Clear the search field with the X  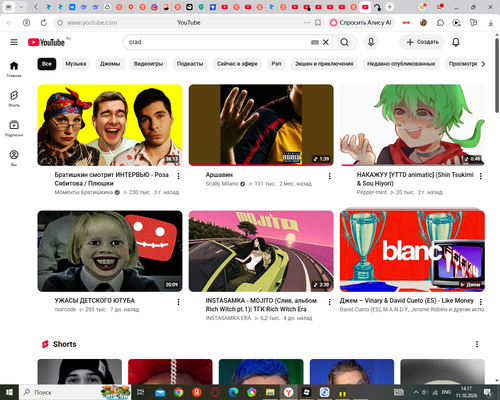pyautogui.click(x=326, y=42)
